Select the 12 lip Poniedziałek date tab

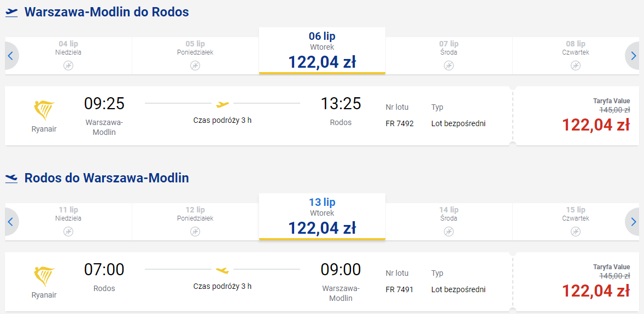click(195, 222)
